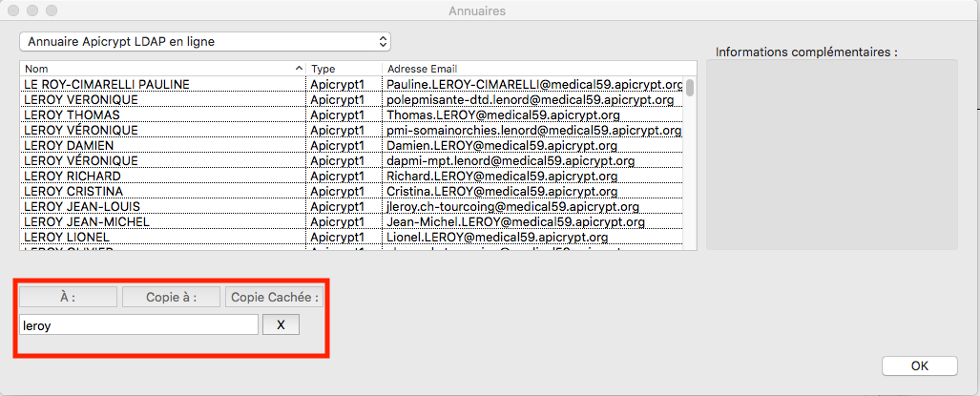Select the LEROY RICHARD contact
Image resolution: width=980 pixels, height=396 pixels.
pos(72,177)
